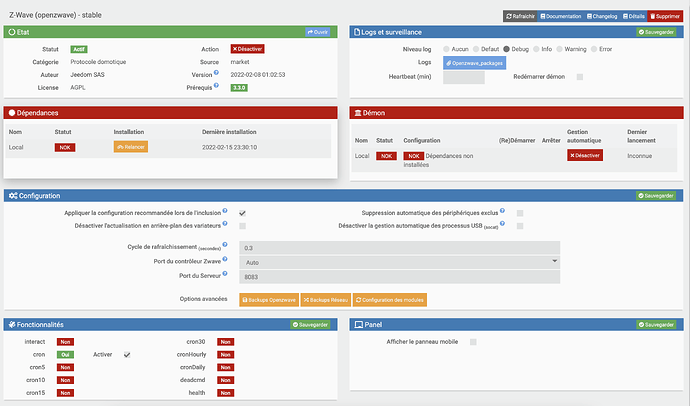Image resolution: width=690 pixels, height=406 pixels.
Task: Uncheck the cron Activer checkbox
Action: pyautogui.click(x=127, y=355)
